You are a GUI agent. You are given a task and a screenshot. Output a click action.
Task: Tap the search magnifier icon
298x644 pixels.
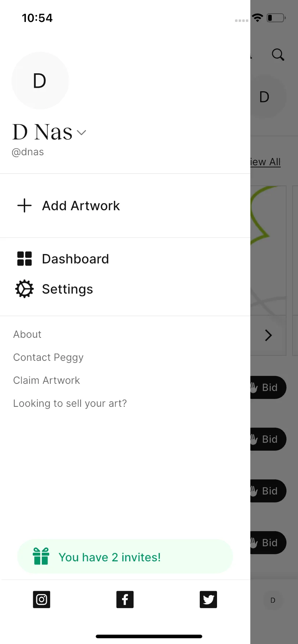pos(278,55)
